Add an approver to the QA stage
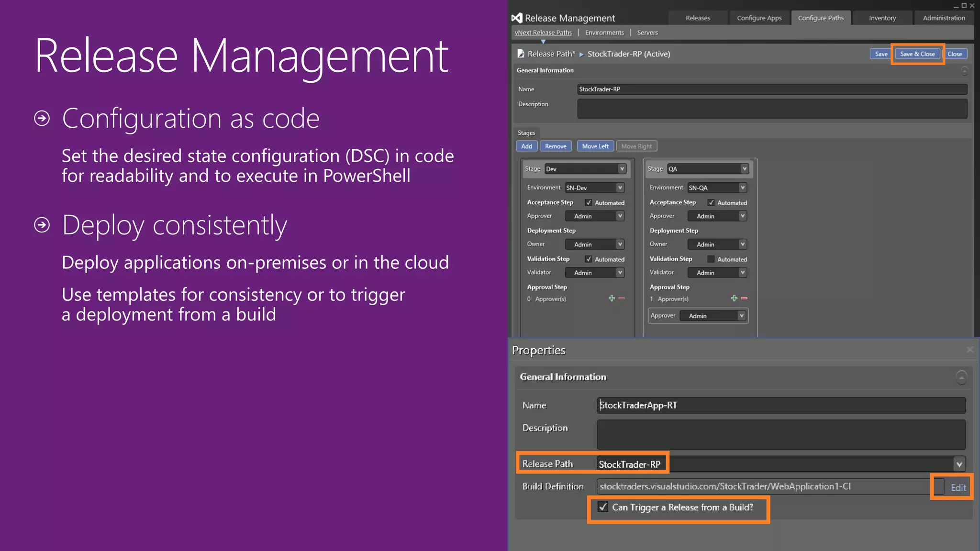980x551 pixels. (734, 298)
